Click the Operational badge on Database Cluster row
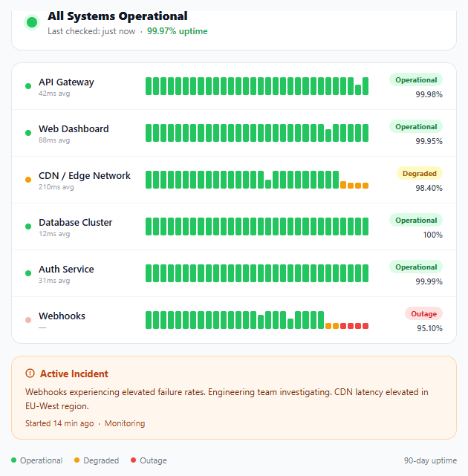The height and width of the screenshot is (476, 468). (x=416, y=220)
